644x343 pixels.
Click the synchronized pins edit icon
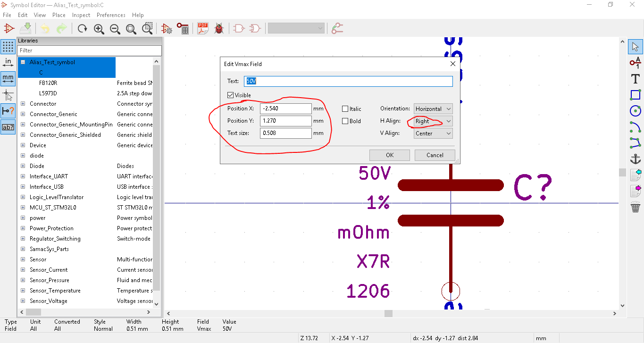(337, 29)
